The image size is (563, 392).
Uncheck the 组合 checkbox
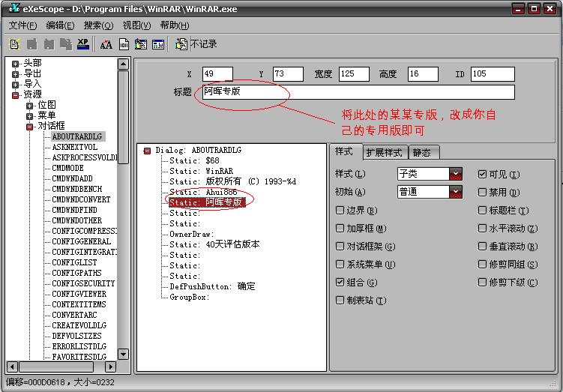click(340, 282)
